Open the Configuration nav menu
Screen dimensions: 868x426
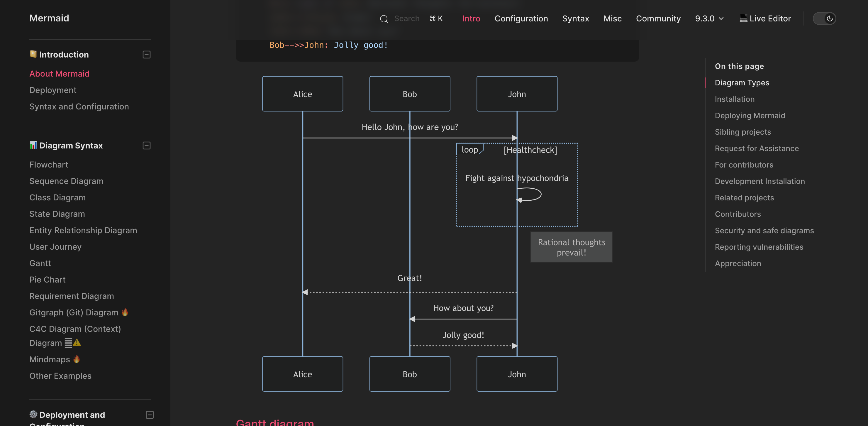point(521,18)
